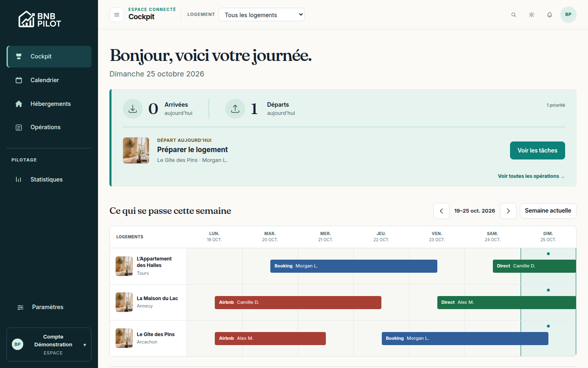Viewport: 588px width, 368px height.
Task: Go to next week with right chevron
Action: [x=508, y=211]
